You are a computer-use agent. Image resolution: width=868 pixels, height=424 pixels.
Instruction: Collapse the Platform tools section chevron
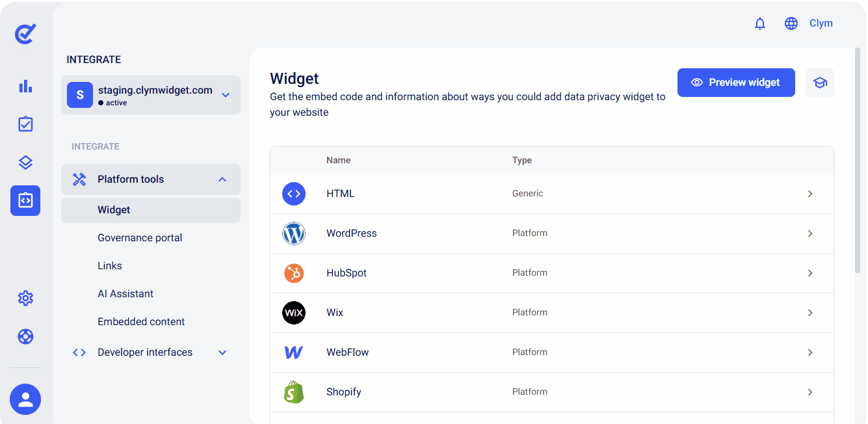[222, 179]
